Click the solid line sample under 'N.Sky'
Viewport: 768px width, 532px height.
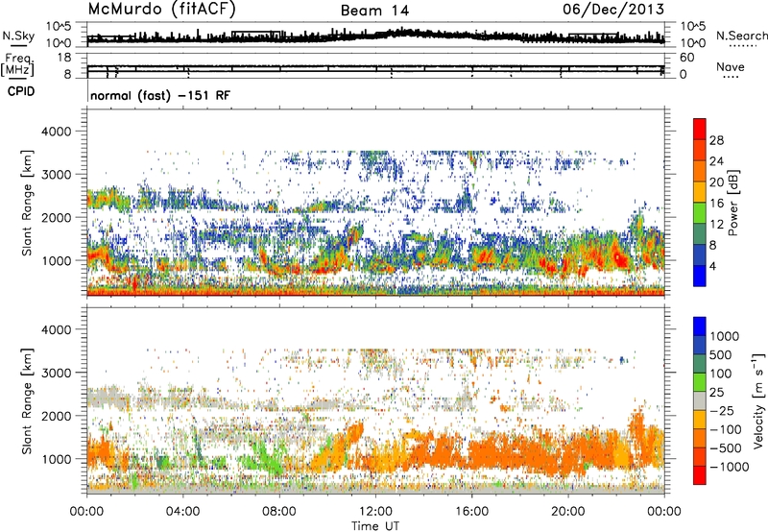tap(18, 46)
